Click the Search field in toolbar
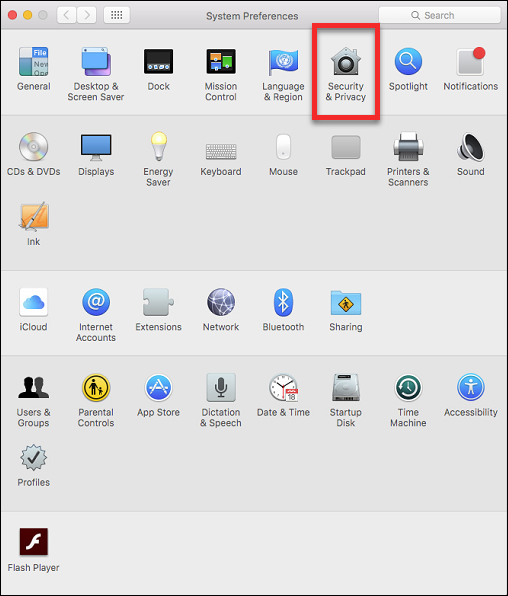The image size is (508, 596). pos(440,15)
